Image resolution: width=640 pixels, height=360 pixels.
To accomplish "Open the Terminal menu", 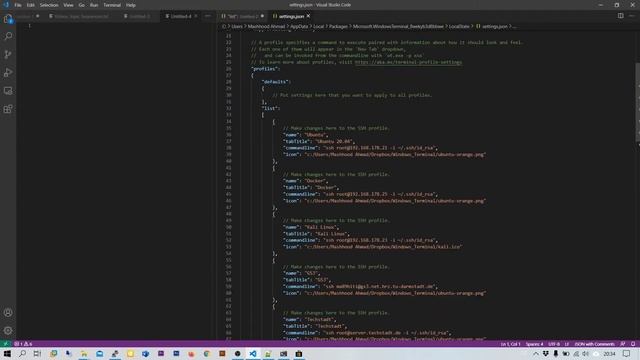I will pos(112,5).
